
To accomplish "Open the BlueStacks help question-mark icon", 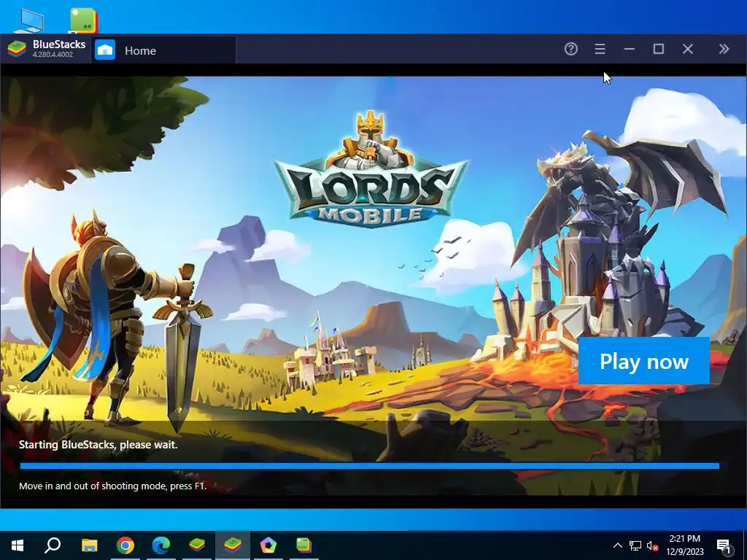I will click(570, 49).
